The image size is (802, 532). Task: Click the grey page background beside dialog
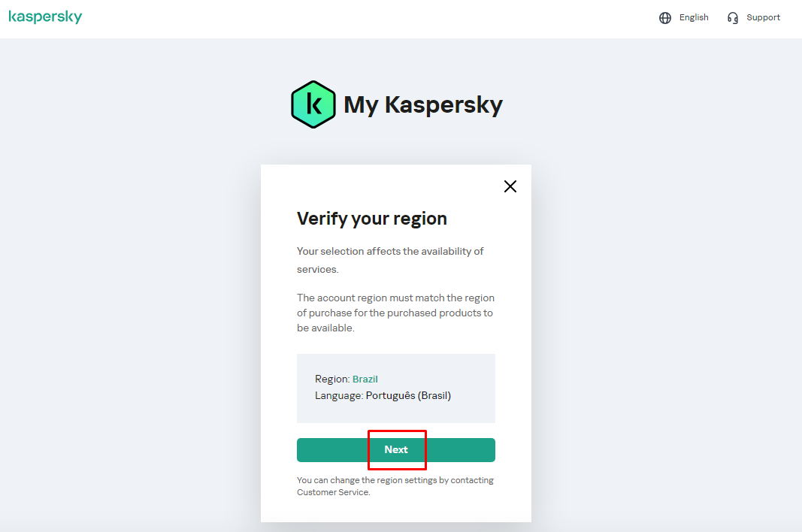coord(135,301)
